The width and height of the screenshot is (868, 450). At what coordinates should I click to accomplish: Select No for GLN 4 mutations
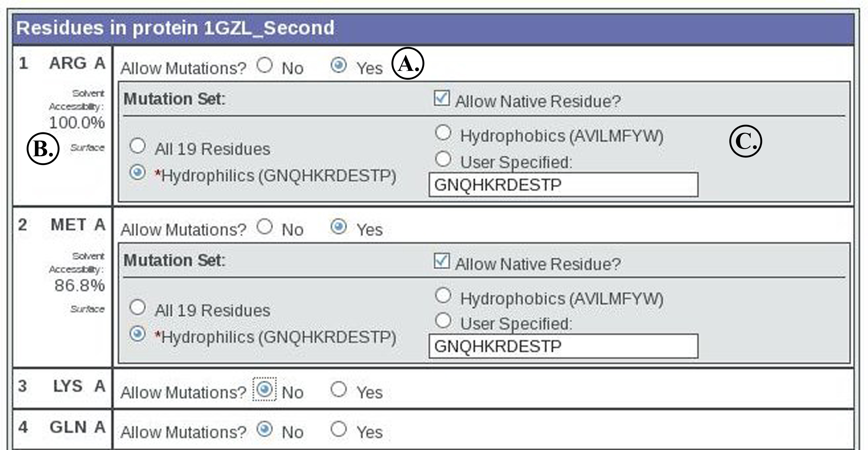click(x=264, y=429)
